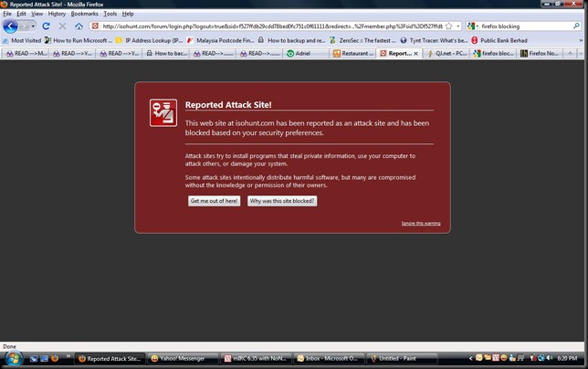Open the back/forward history dropdown arrow
Viewport: 588px width, 369px height.
pyautogui.click(x=33, y=26)
